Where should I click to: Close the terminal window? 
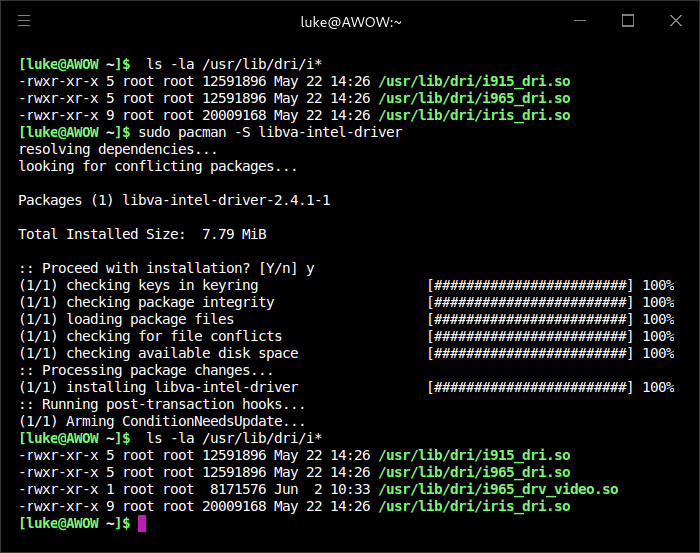675,21
